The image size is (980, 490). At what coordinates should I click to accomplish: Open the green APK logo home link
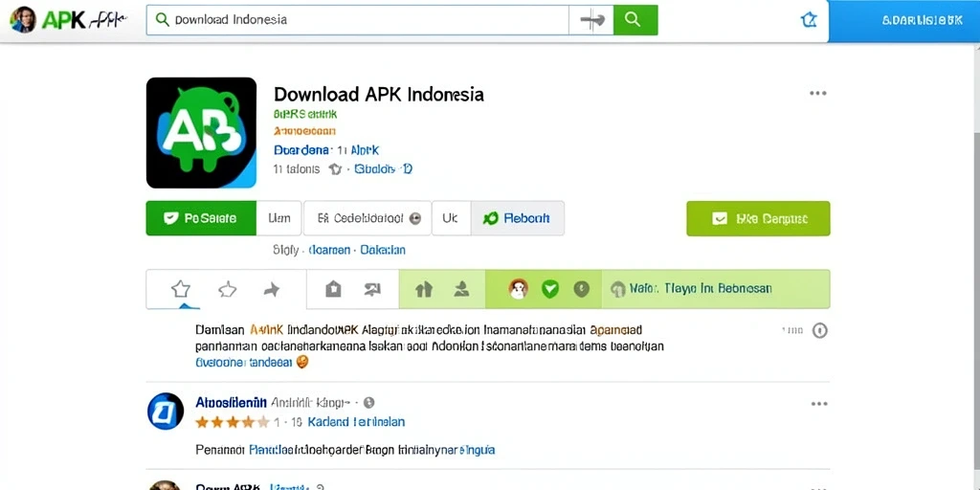[63, 20]
